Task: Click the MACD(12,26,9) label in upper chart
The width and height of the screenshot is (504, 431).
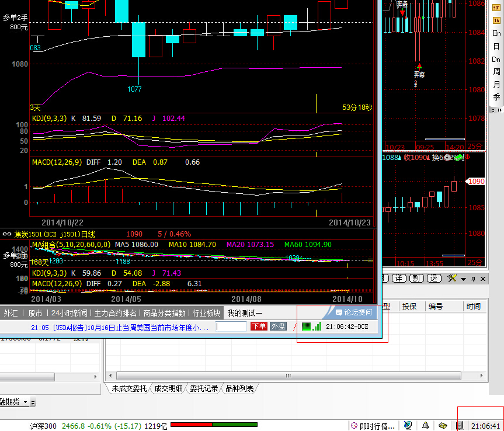Action: (x=57, y=162)
